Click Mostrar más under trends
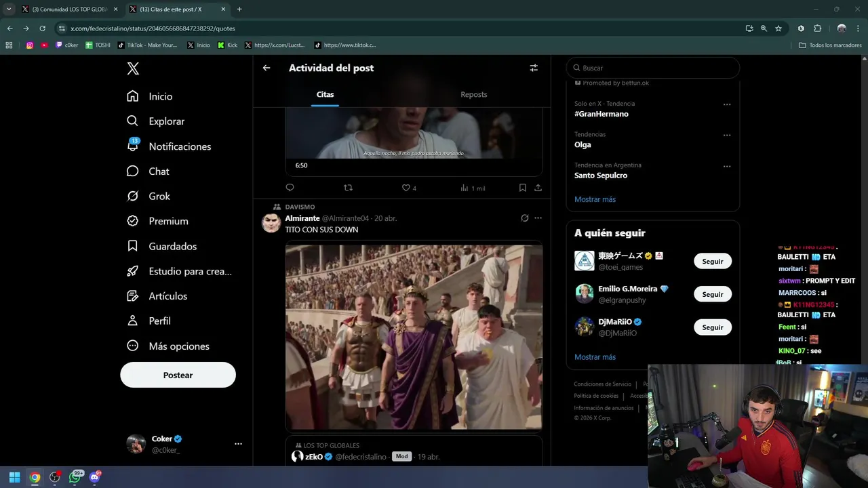This screenshot has width=868, height=488. (x=595, y=199)
